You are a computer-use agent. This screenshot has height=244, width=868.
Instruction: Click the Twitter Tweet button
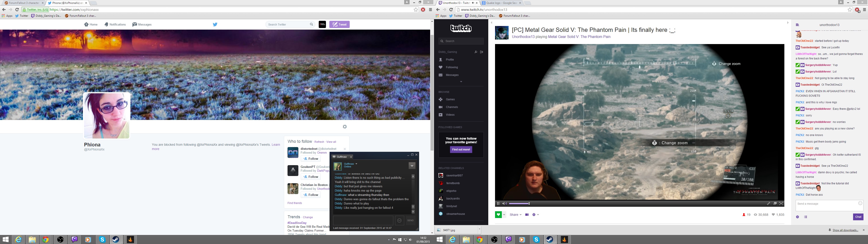pyautogui.click(x=339, y=24)
